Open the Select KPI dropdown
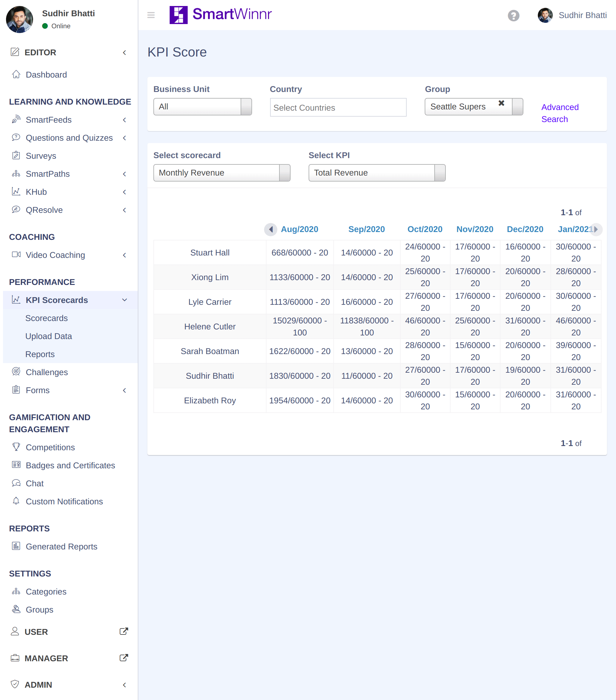Image resolution: width=616 pixels, height=700 pixels. 377,173
